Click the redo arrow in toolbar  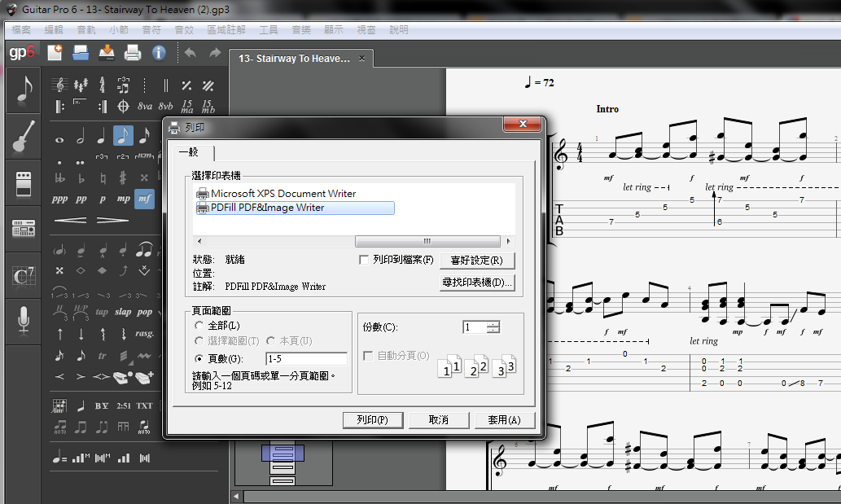pos(215,53)
